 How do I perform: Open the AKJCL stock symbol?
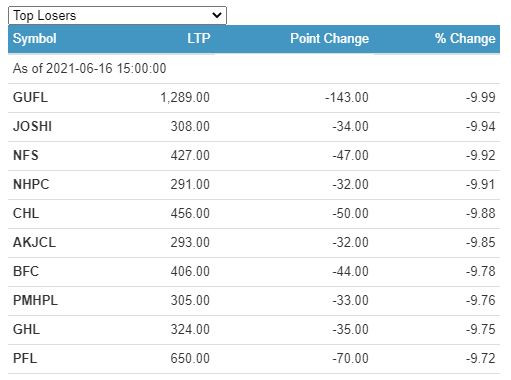tap(34, 243)
